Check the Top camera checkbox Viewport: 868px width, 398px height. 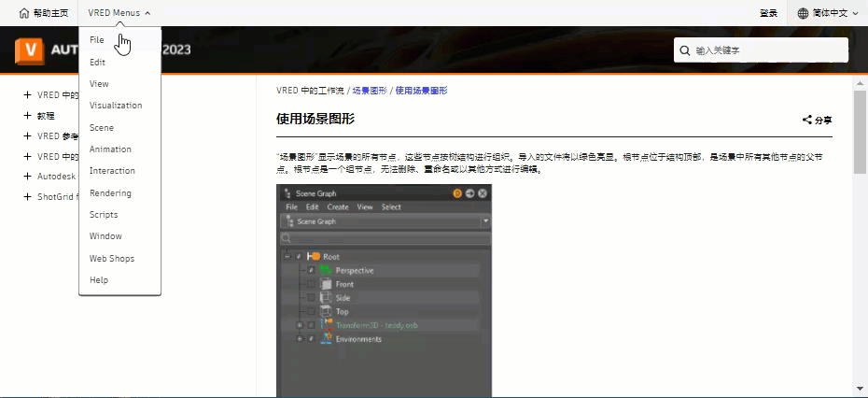point(311,311)
